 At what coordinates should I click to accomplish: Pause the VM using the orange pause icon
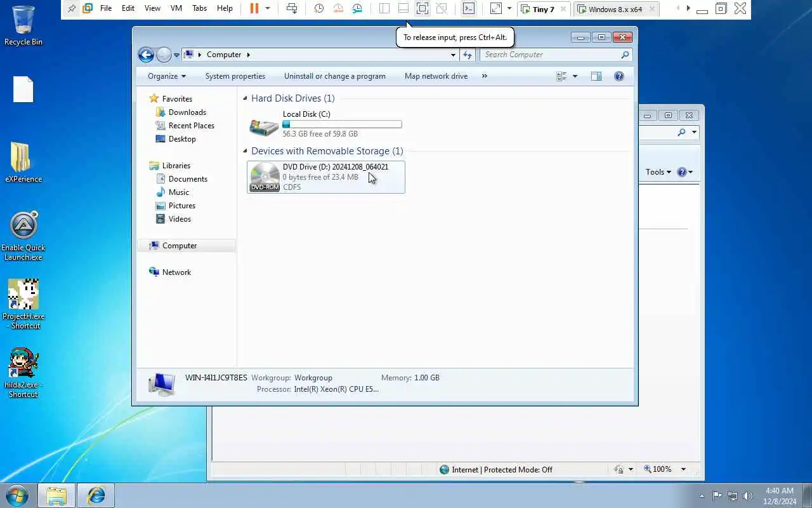pyautogui.click(x=254, y=8)
